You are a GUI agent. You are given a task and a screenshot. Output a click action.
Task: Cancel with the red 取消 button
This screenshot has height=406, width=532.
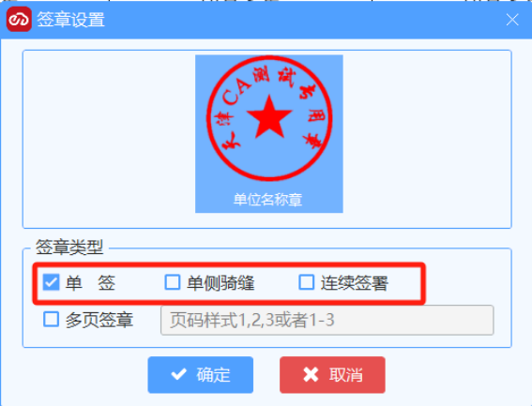[x=332, y=375]
